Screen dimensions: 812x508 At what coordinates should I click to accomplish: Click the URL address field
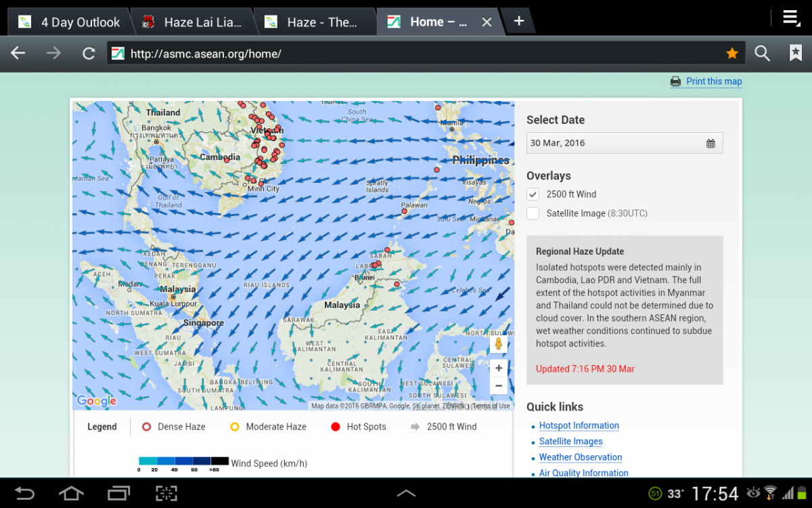[x=413, y=54]
